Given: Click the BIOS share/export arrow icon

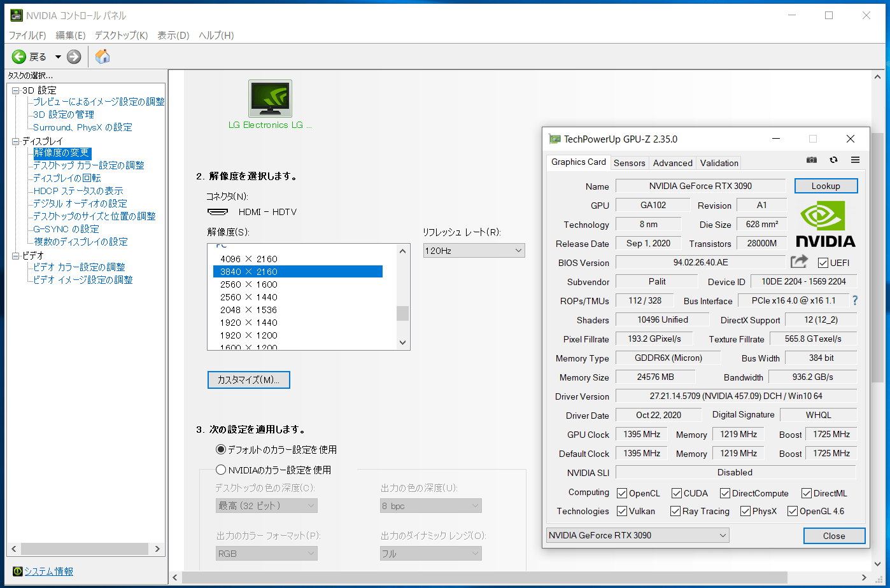Looking at the screenshot, I should pyautogui.click(x=799, y=262).
